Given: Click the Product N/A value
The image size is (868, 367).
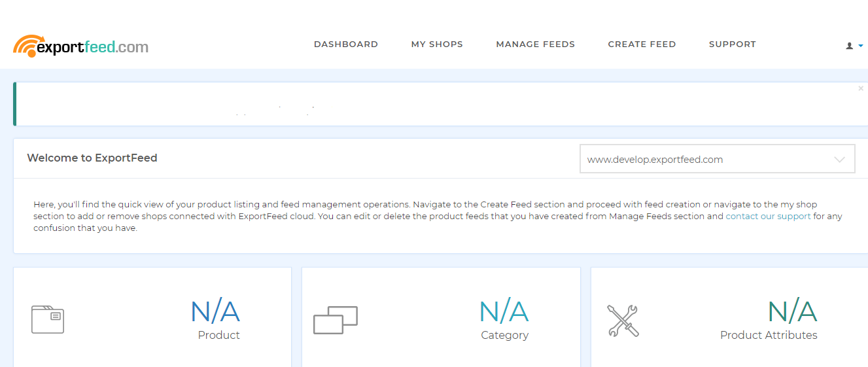Looking at the screenshot, I should [x=215, y=312].
